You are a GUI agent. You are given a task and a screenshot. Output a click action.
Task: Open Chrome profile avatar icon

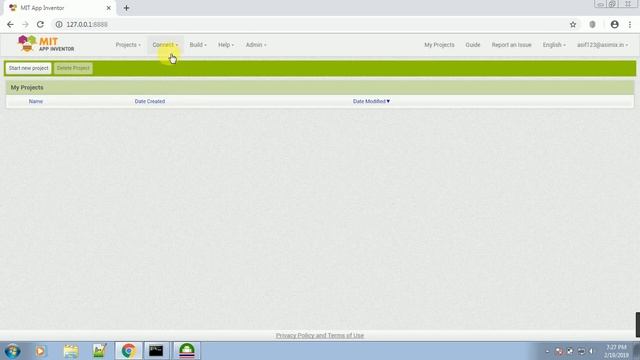point(614,24)
